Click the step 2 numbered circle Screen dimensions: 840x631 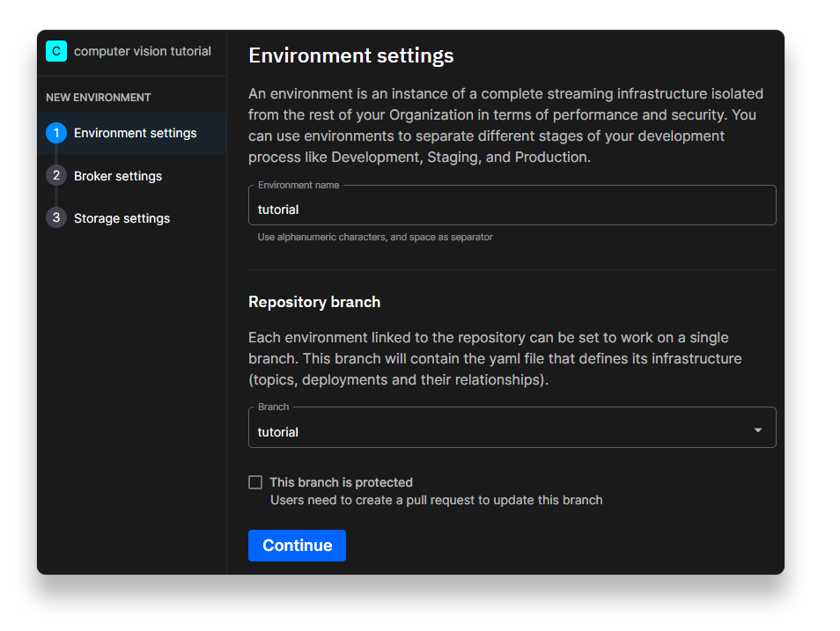pyautogui.click(x=56, y=175)
